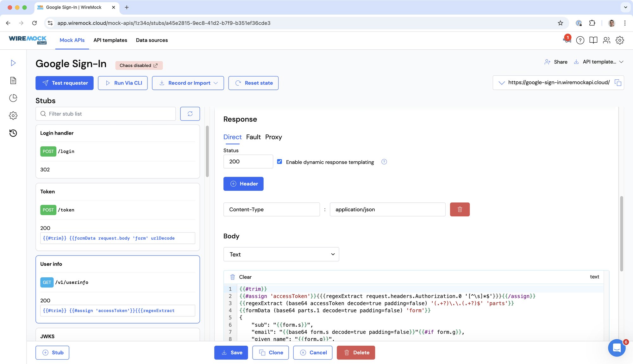Screen dimensions: 633x364
Task: Disable dynamic response templating checkbox
Action: point(279,162)
